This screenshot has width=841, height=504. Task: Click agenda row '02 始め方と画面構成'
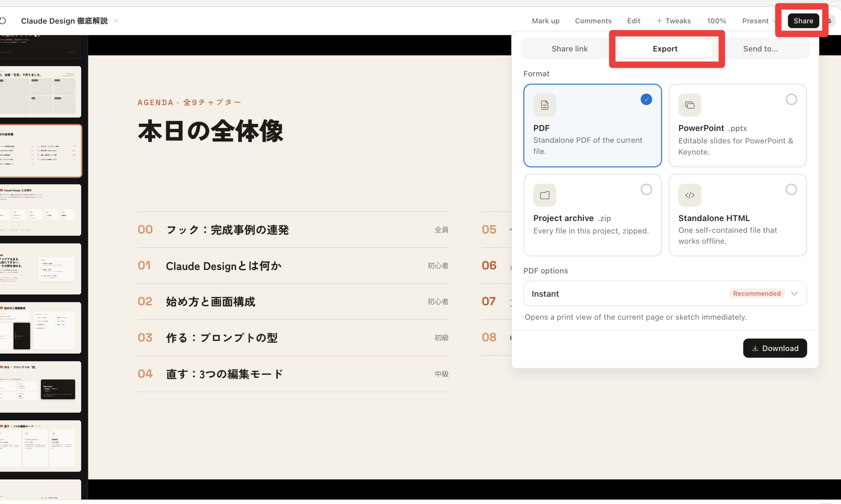[293, 302]
